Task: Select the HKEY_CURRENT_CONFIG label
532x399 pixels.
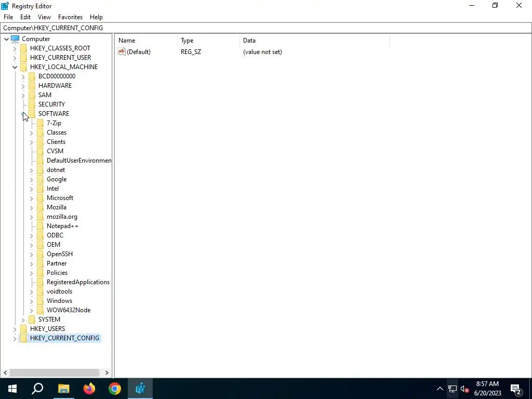Action: click(x=64, y=338)
